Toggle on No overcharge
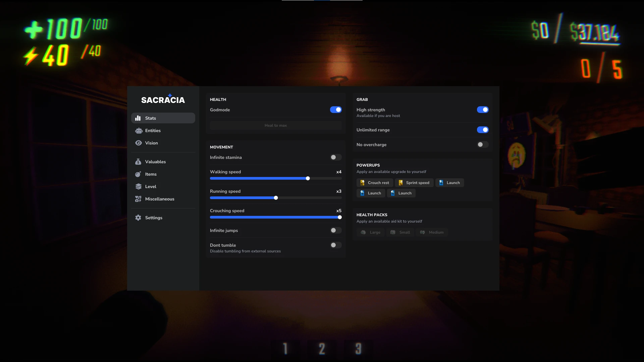This screenshot has width=644, height=362. click(482, 144)
